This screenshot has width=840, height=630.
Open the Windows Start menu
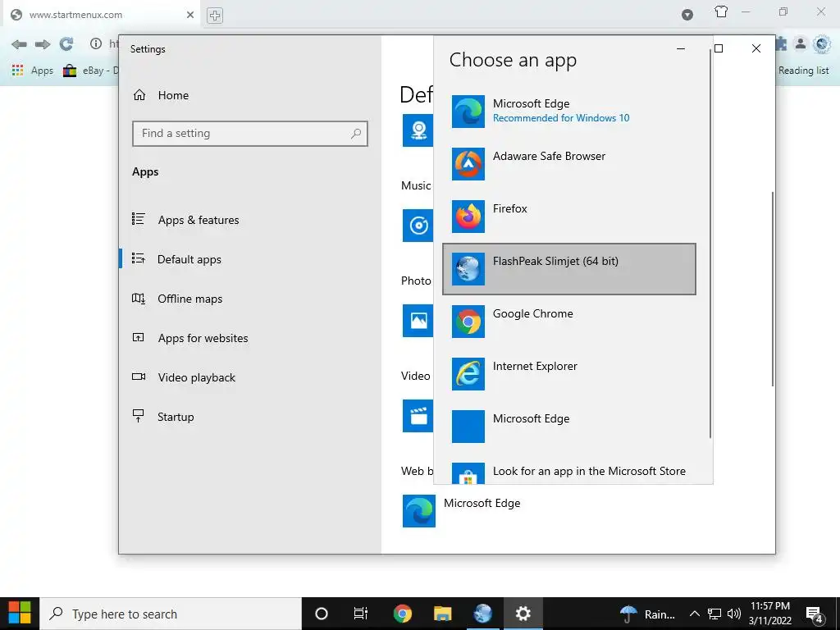(20, 614)
